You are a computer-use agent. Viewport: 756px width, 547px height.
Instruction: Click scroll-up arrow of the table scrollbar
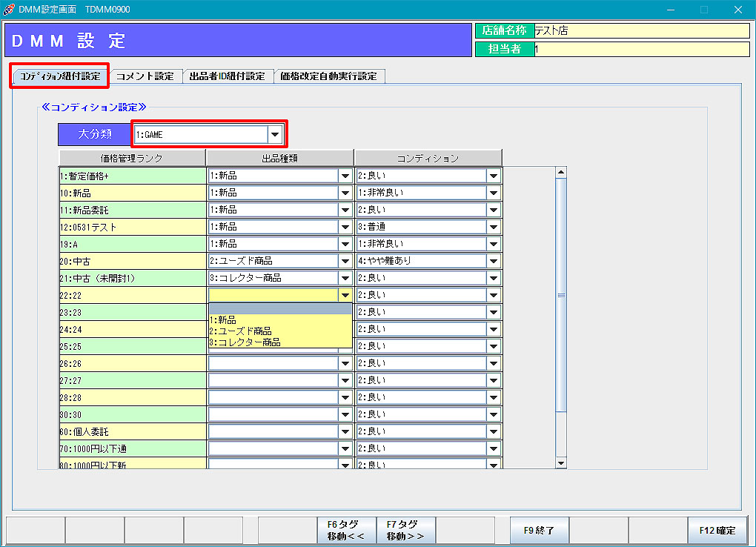(x=561, y=173)
